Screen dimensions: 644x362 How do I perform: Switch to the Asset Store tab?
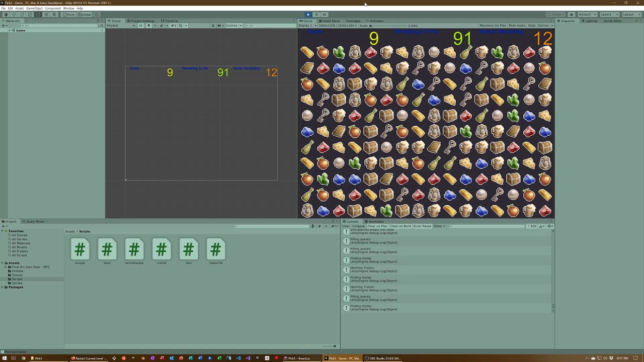[329, 21]
